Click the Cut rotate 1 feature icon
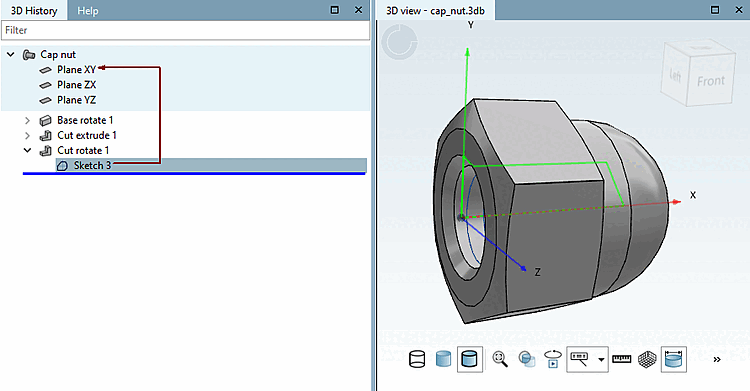Image resolution: width=750 pixels, height=391 pixels. pyautogui.click(x=45, y=151)
